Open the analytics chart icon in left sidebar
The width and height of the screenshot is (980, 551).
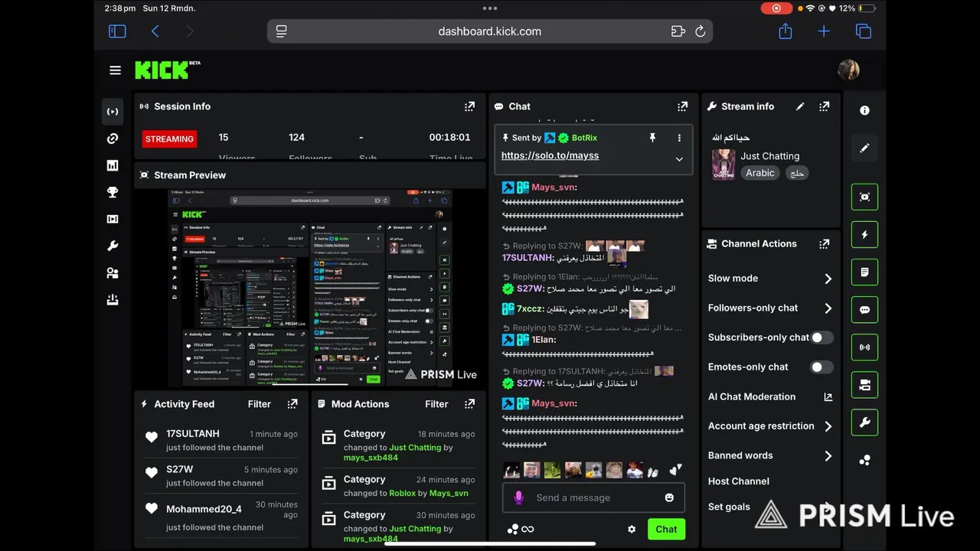pyautogui.click(x=113, y=165)
